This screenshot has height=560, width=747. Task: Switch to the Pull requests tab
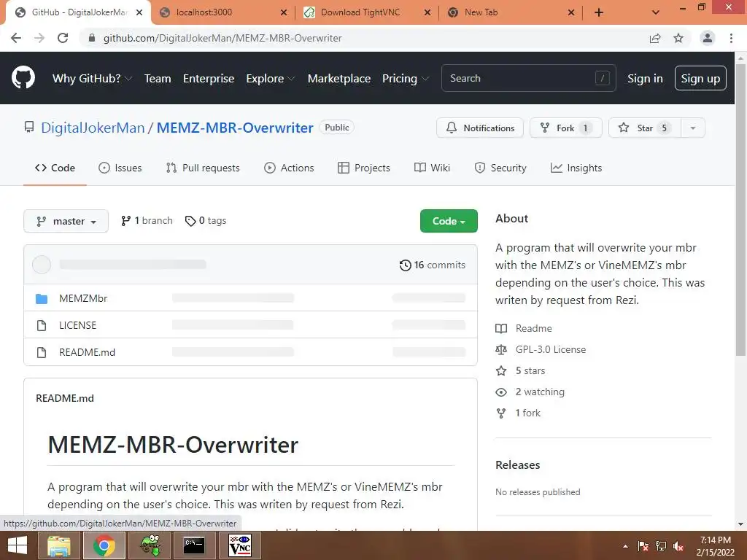click(x=203, y=168)
